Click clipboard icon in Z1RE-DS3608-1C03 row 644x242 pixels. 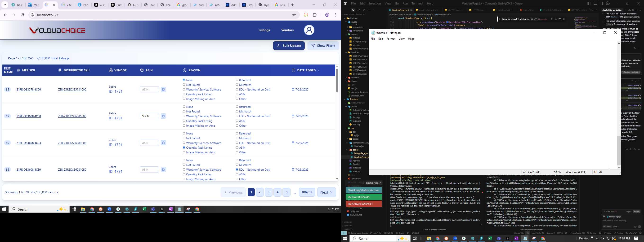click(x=163, y=143)
